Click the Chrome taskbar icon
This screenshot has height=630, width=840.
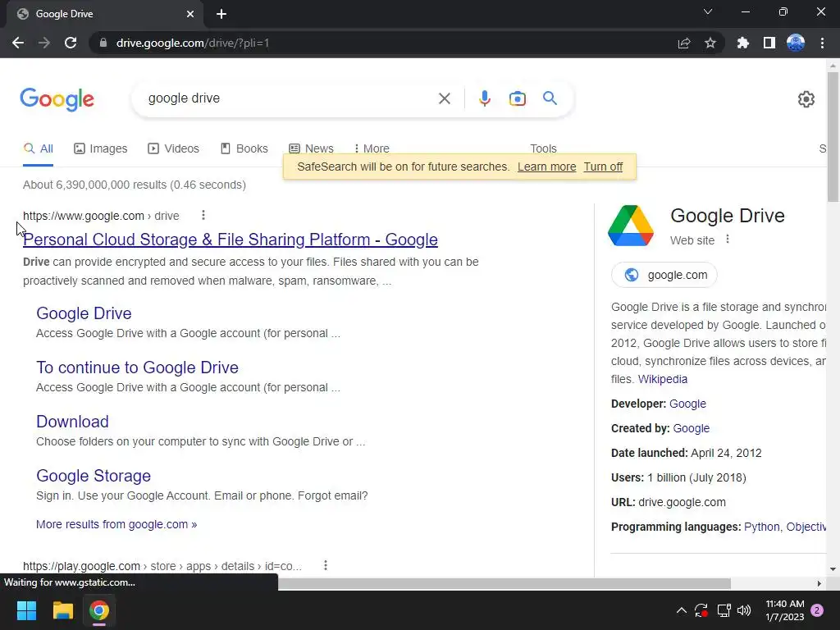tap(99, 610)
